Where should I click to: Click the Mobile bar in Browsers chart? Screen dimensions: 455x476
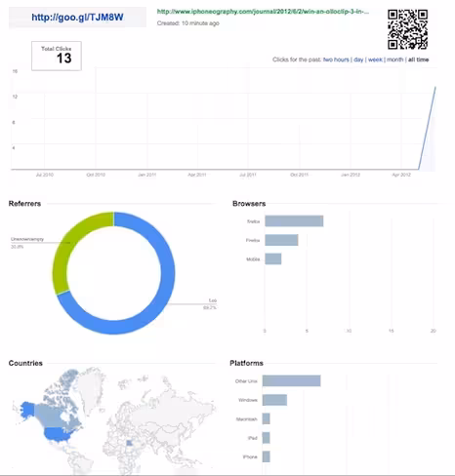pos(273,258)
